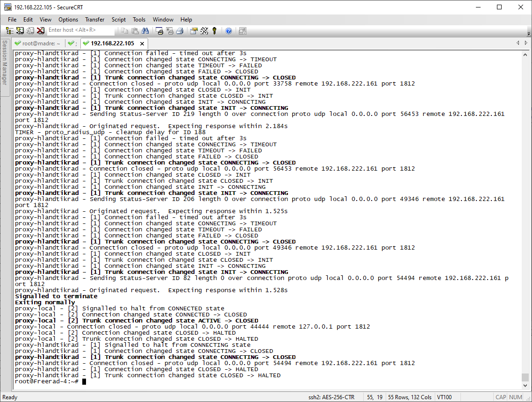532x402 pixels.
Task: Open the Transfer menu
Action: coord(94,19)
